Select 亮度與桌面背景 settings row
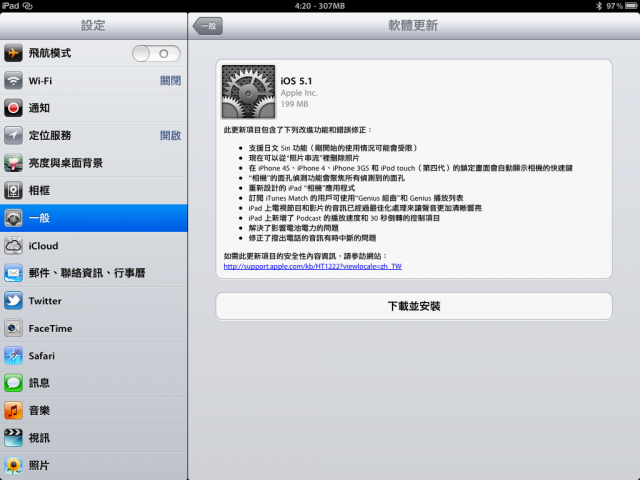Image resolution: width=640 pixels, height=480 pixels. pos(93,163)
